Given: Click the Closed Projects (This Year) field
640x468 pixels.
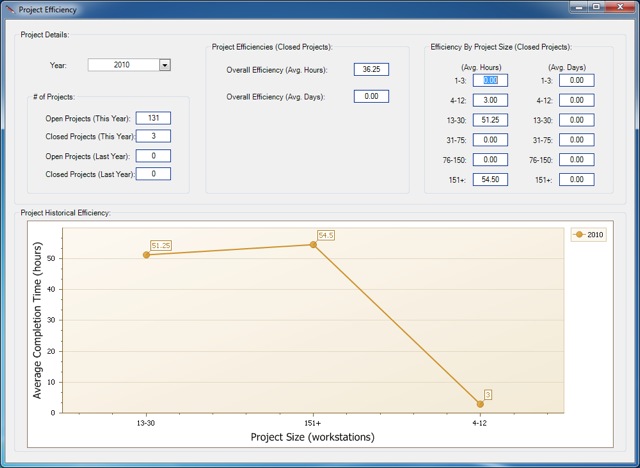Looking at the screenshot, I should pos(153,136).
